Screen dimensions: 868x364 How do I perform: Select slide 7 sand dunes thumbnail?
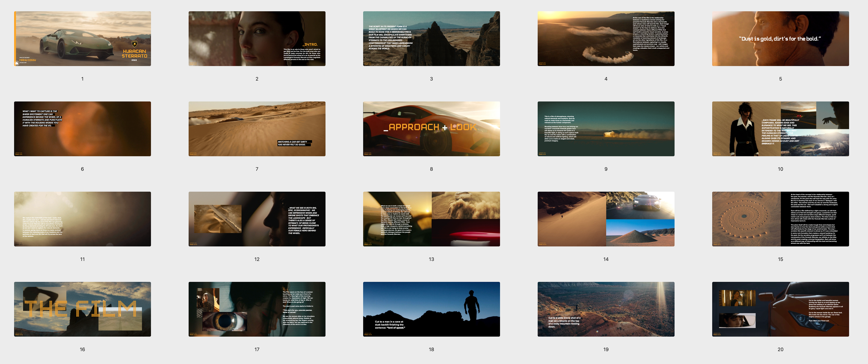(257, 129)
